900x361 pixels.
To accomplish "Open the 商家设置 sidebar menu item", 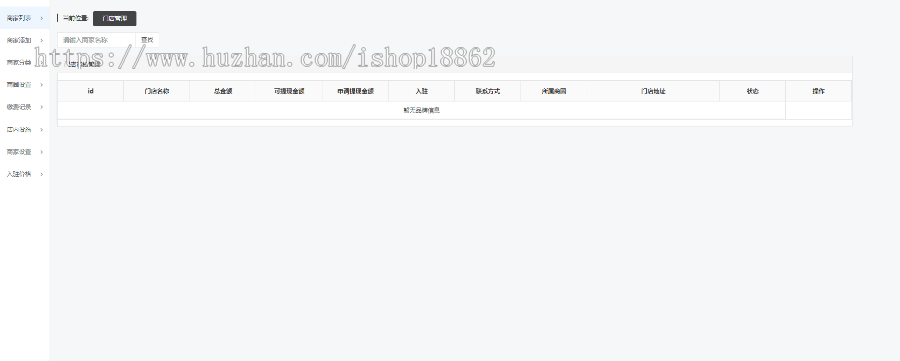I will click(25, 152).
